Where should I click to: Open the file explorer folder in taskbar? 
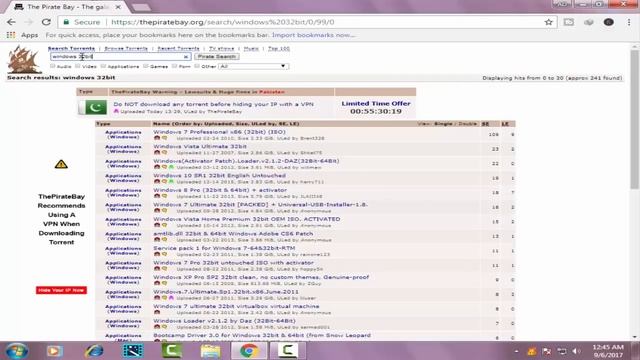pos(210,351)
